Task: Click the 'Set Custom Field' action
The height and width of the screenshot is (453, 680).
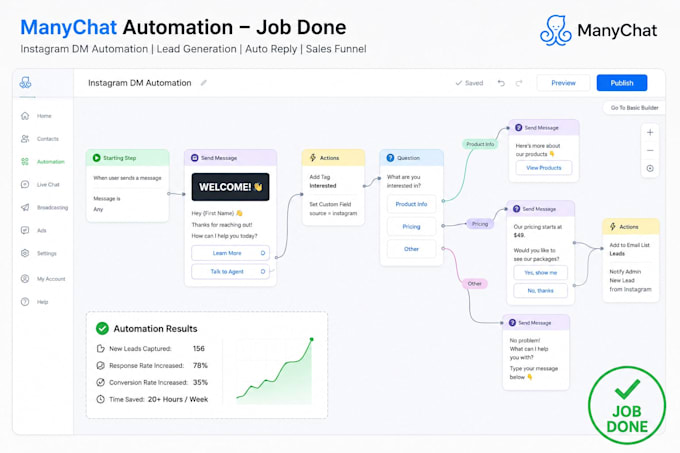Action: coord(333,209)
